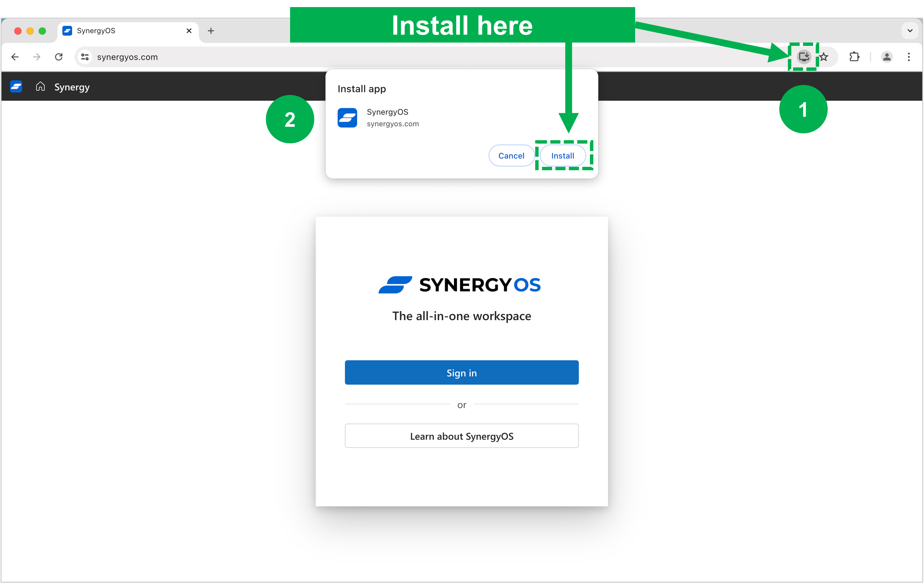Expand the tab search chevron

[x=910, y=31]
